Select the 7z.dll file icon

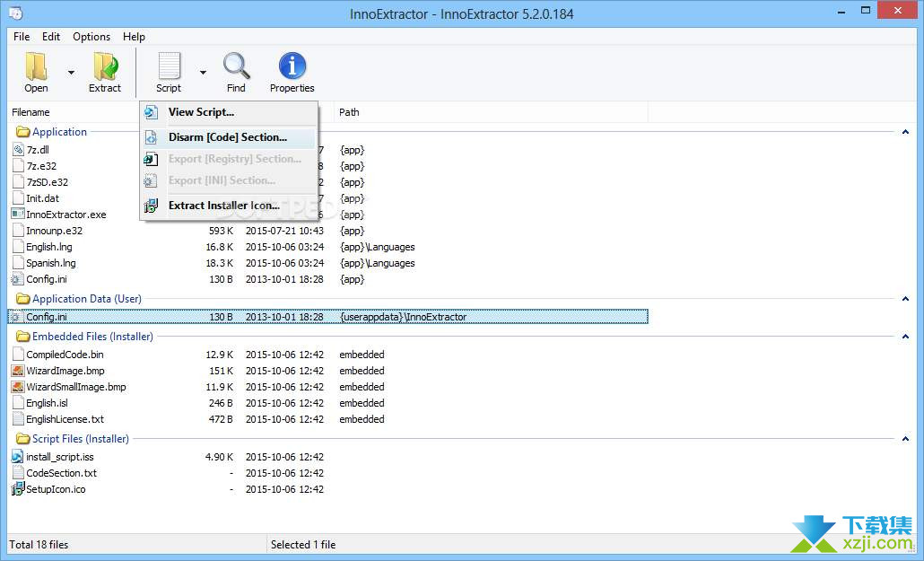point(18,150)
